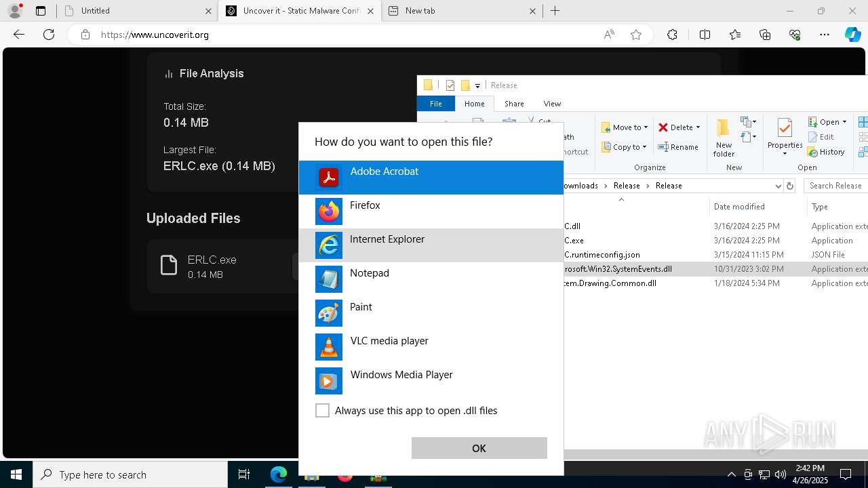Viewport: 868px width, 488px height.
Task: Open the volume control in system tray
Action: (x=780, y=474)
